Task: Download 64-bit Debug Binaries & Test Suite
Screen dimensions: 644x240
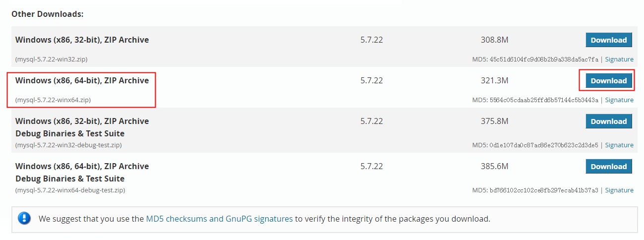Action: point(609,167)
